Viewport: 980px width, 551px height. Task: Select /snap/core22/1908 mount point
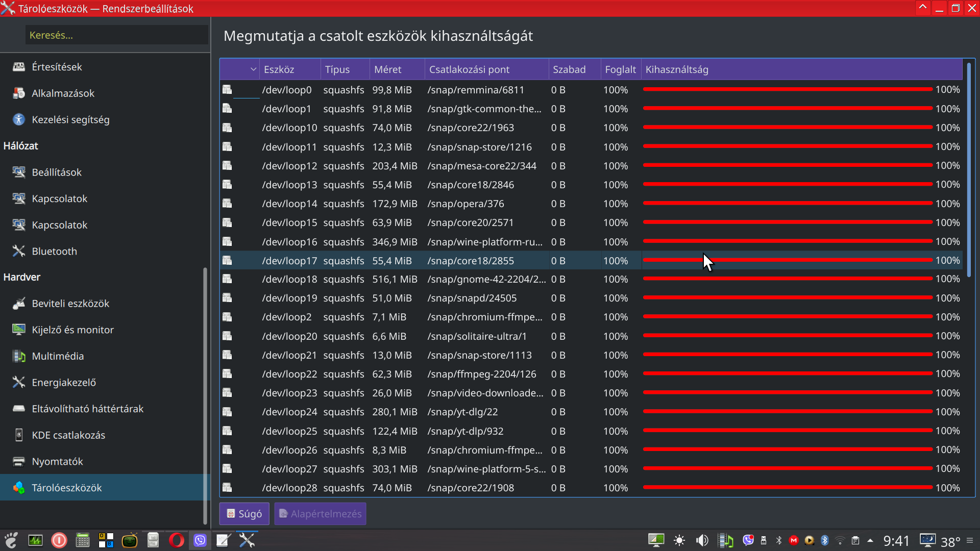pos(471,488)
